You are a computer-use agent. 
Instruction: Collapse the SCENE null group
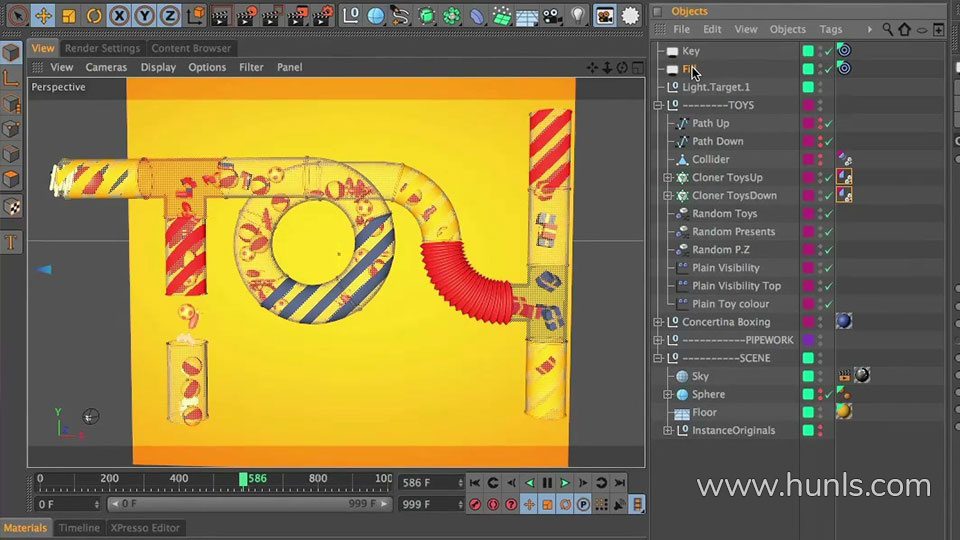(658, 358)
